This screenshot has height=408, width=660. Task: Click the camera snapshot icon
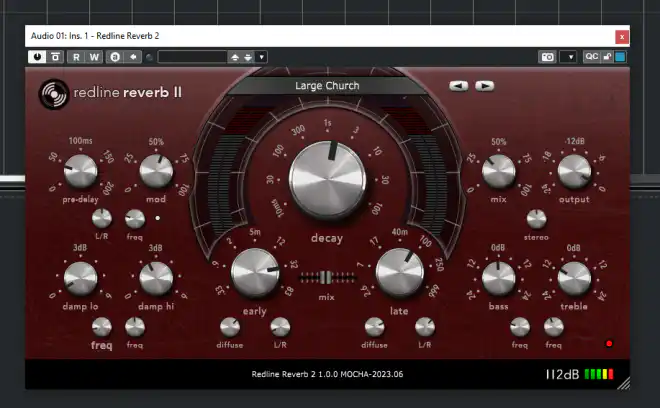click(x=547, y=57)
